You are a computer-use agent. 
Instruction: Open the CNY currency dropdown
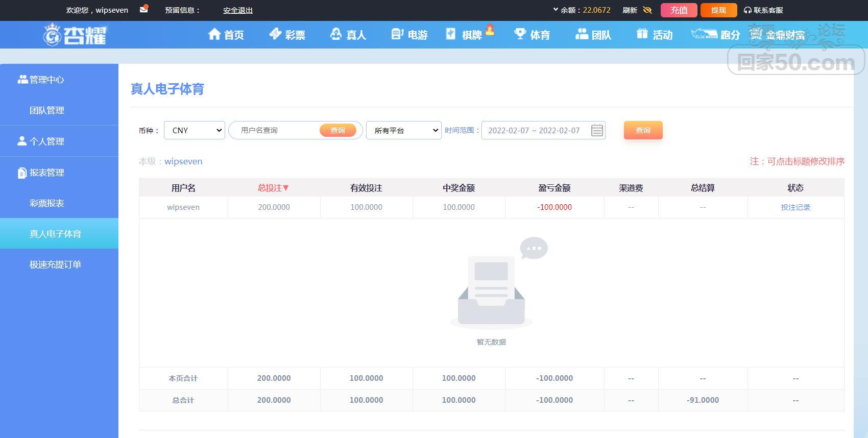195,130
